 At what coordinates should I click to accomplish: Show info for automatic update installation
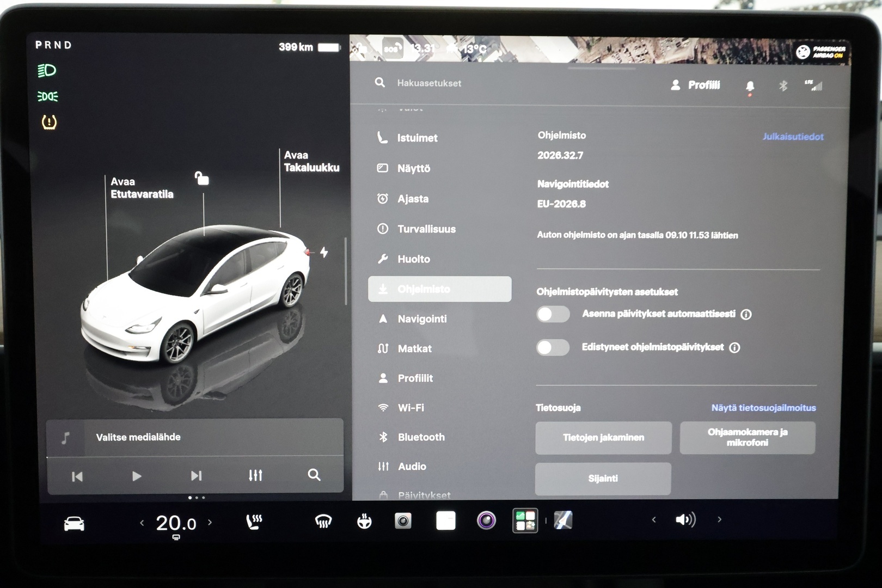click(x=746, y=315)
